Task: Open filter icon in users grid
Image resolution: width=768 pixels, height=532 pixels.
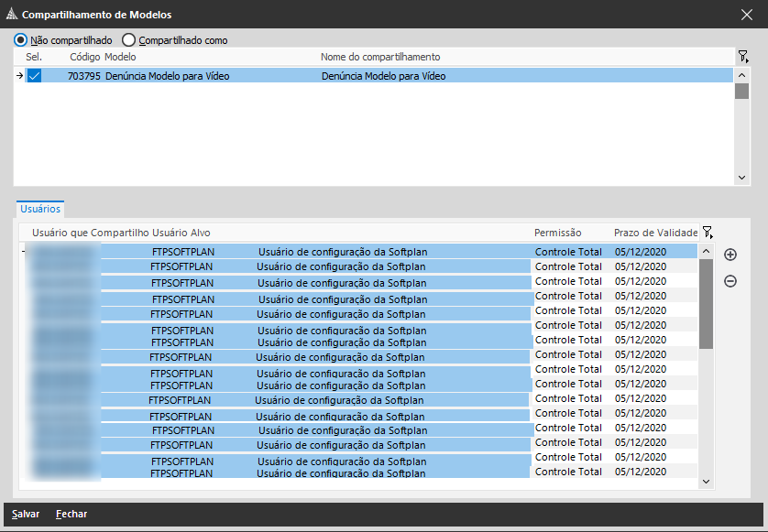Action: pyautogui.click(x=707, y=233)
